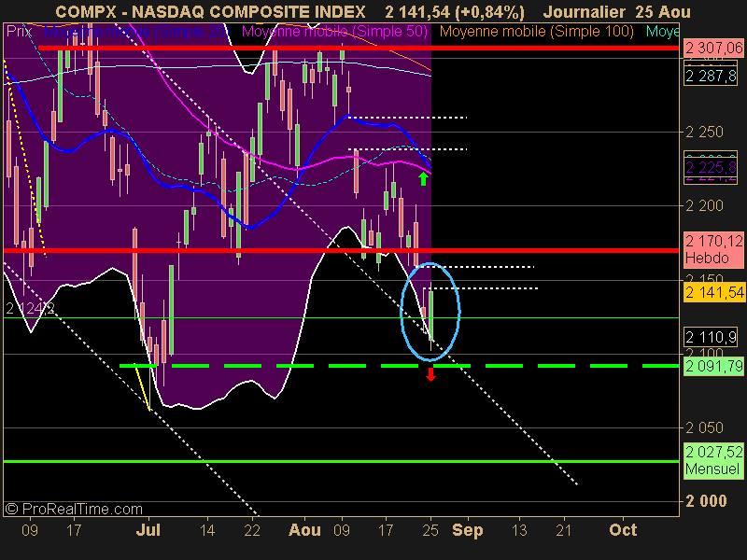Click the Oct month label on time axis

coord(623,530)
